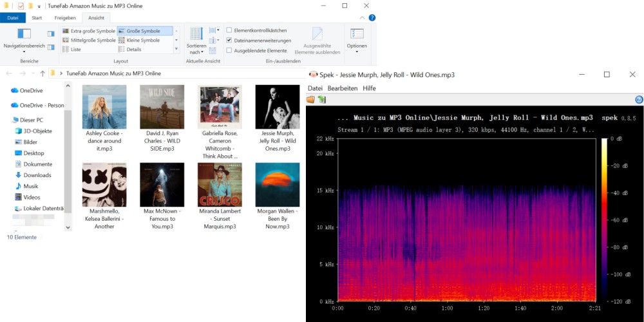The width and height of the screenshot is (644, 322).
Task: Click the back navigation arrow
Action: coord(9,73)
